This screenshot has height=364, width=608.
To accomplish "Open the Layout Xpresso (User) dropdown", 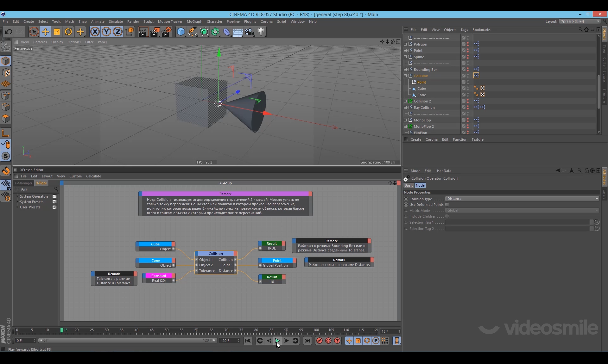I will tap(579, 21).
